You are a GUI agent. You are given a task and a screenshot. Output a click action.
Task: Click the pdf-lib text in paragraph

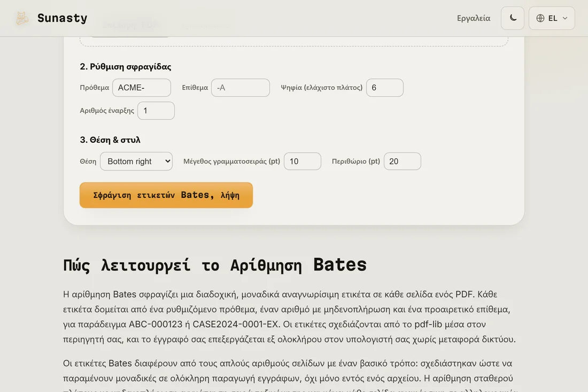pos(428,324)
